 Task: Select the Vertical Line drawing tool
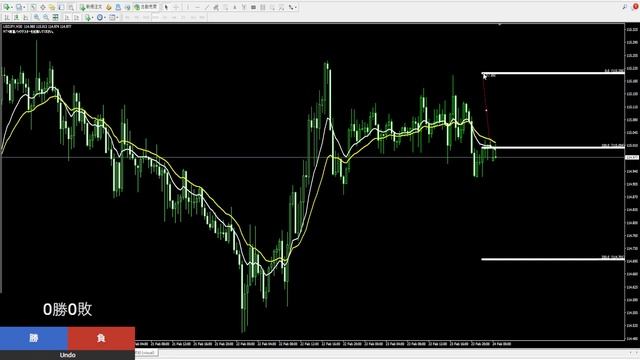point(188,7)
